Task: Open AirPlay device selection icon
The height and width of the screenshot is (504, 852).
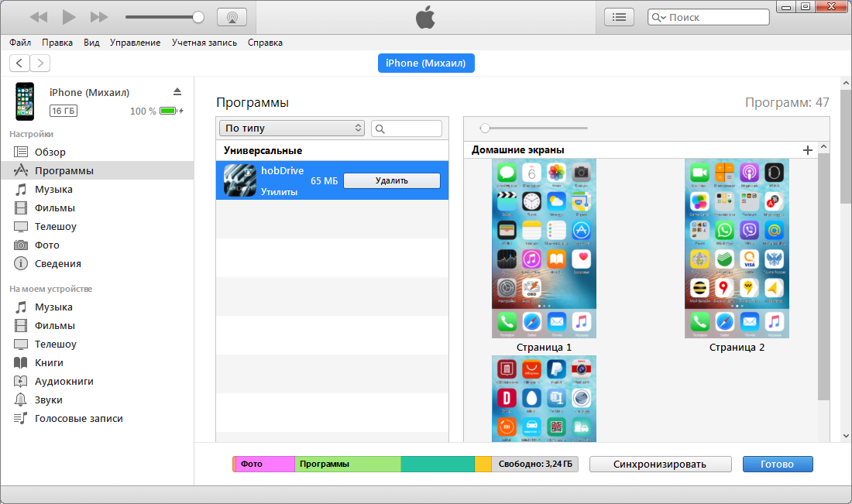Action: (232, 17)
